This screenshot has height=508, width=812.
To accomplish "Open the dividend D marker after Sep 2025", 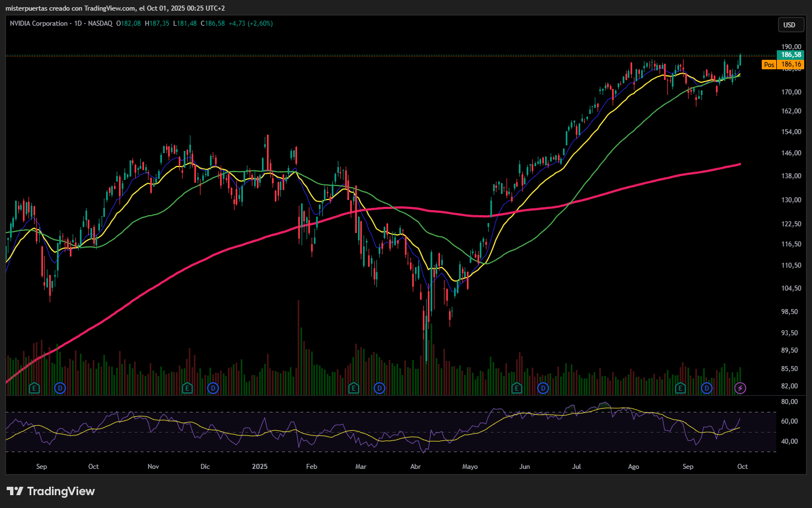I will (x=707, y=388).
